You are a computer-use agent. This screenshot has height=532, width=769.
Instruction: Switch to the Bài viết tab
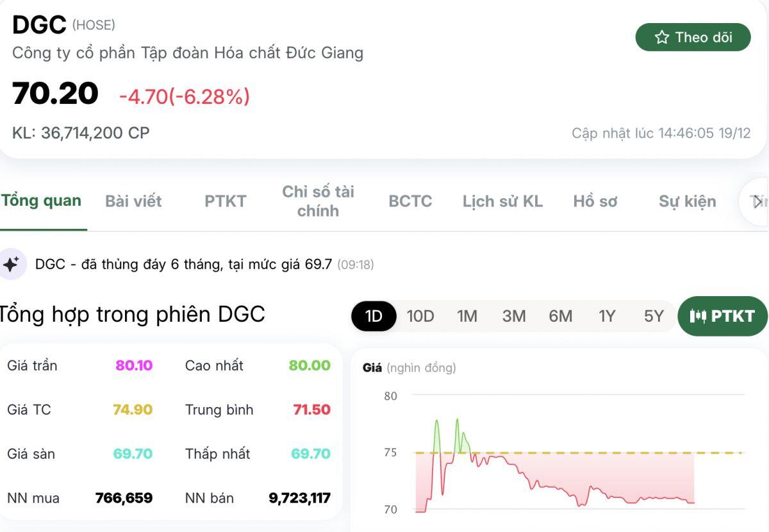point(133,201)
